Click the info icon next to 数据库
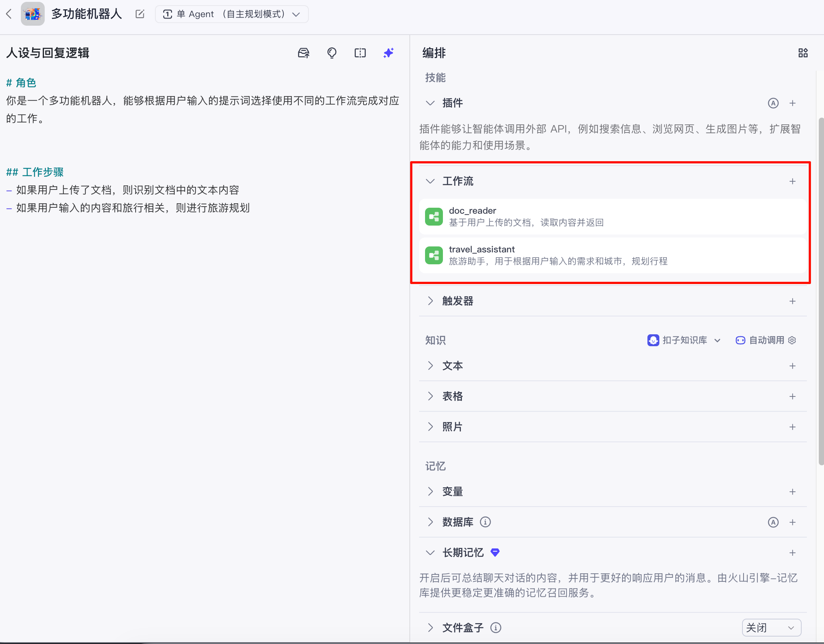The width and height of the screenshot is (824, 644). [485, 522]
